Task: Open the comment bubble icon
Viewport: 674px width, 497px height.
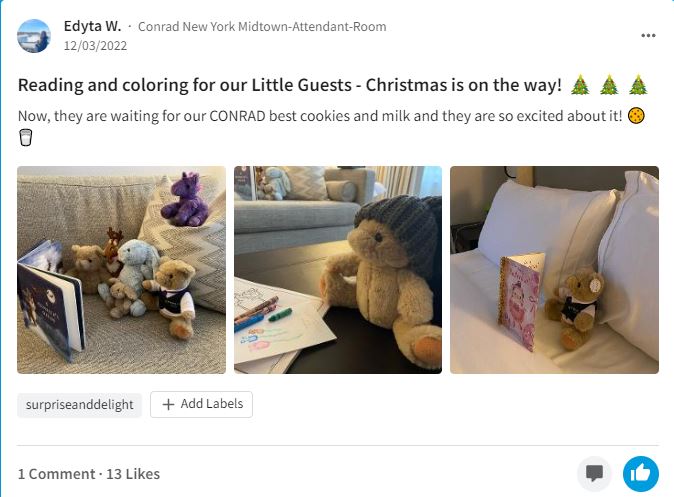Action: [595, 474]
